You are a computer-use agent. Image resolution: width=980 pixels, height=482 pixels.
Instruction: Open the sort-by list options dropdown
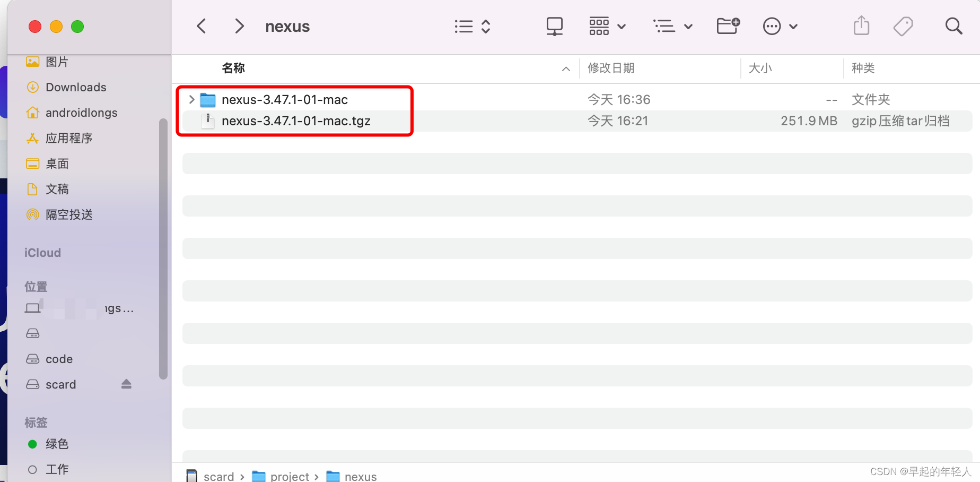(x=672, y=26)
